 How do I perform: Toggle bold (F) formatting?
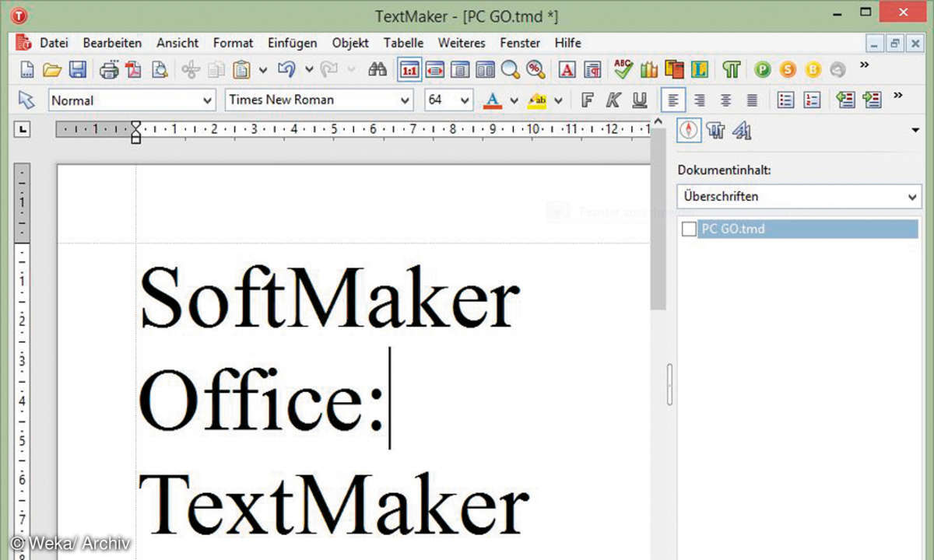[588, 100]
